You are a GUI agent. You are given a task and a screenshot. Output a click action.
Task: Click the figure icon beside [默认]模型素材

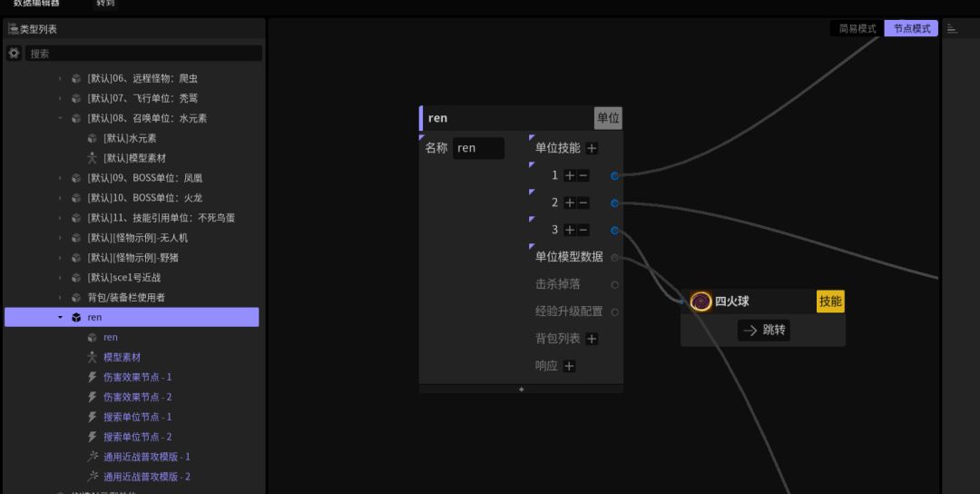(92, 158)
